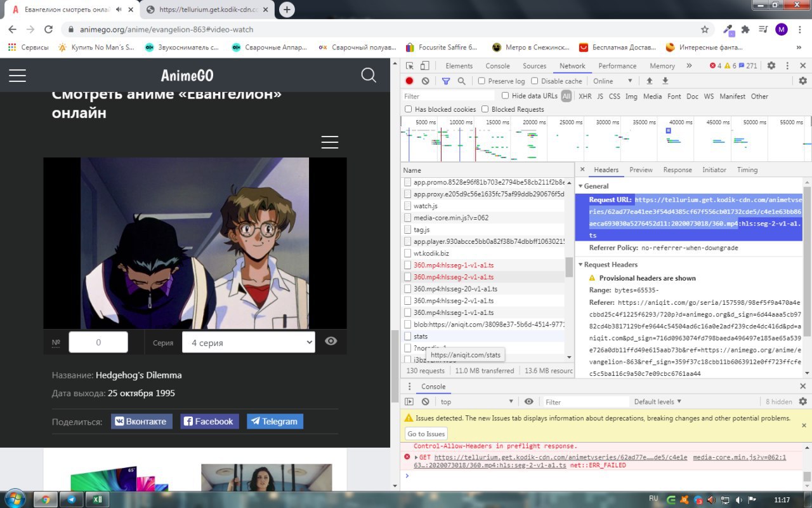812x508 pixels.
Task: Stop recording network log
Action: click(409, 81)
